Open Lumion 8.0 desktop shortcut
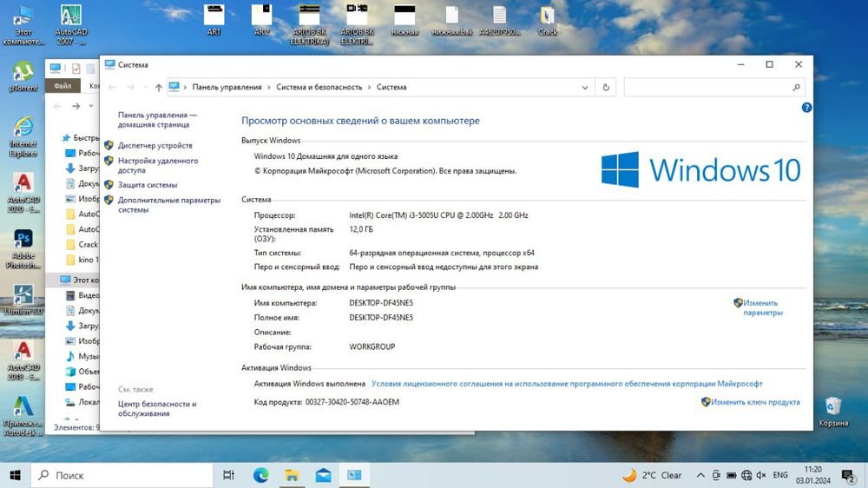868x488 pixels. pyautogui.click(x=23, y=300)
